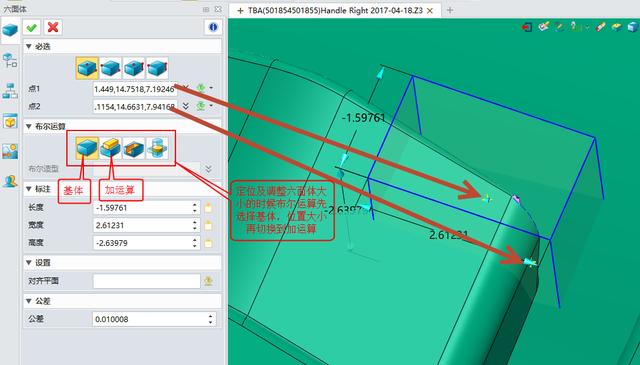Choose the intersect boolean operation icon
Viewport: 640px width, 365px height.
point(157,148)
